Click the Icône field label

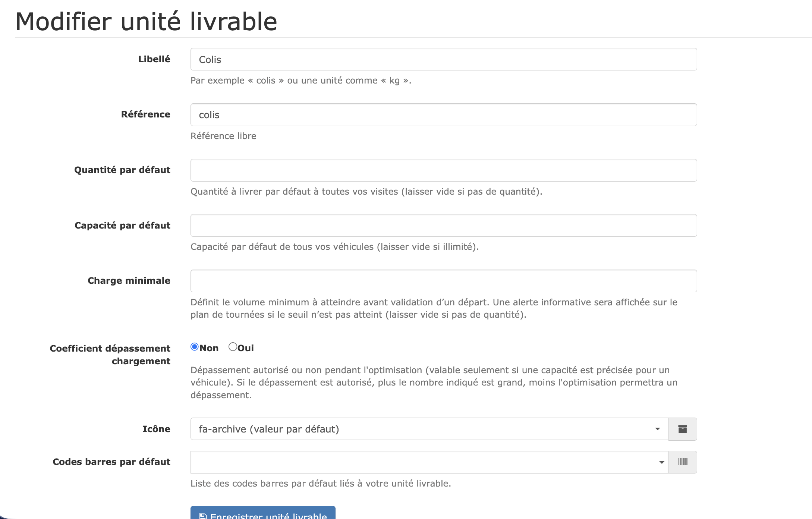[156, 429]
